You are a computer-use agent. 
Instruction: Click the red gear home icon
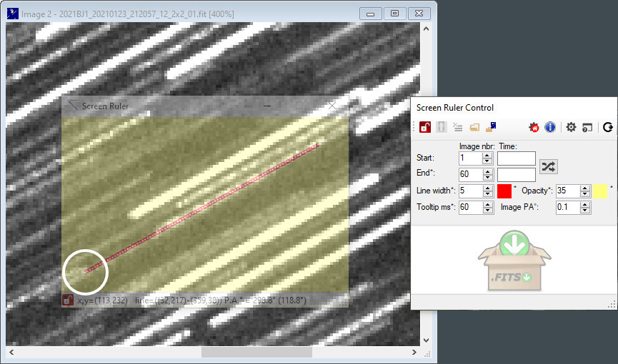coord(534,127)
